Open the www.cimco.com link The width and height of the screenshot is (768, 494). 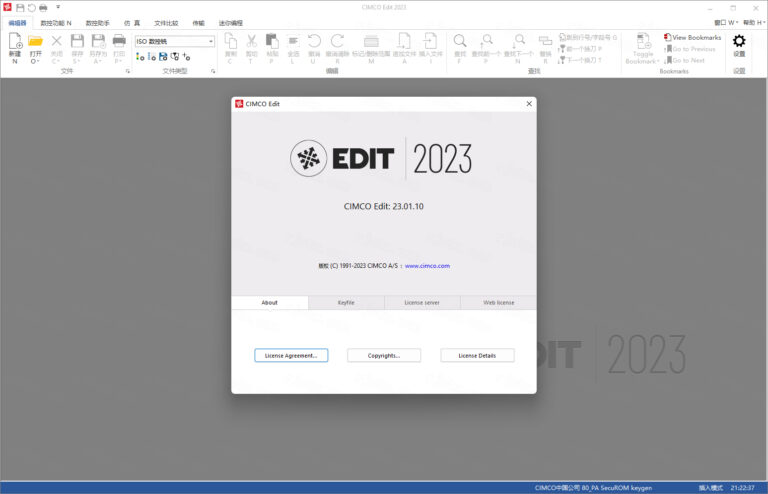click(427, 266)
